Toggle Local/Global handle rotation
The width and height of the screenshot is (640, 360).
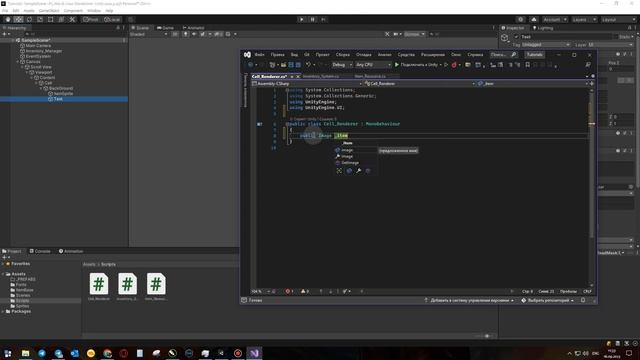point(112,20)
